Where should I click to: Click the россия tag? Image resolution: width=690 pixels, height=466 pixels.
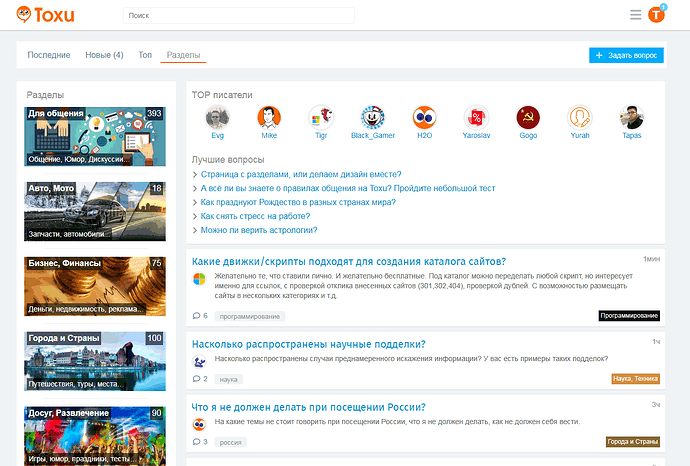click(231, 442)
